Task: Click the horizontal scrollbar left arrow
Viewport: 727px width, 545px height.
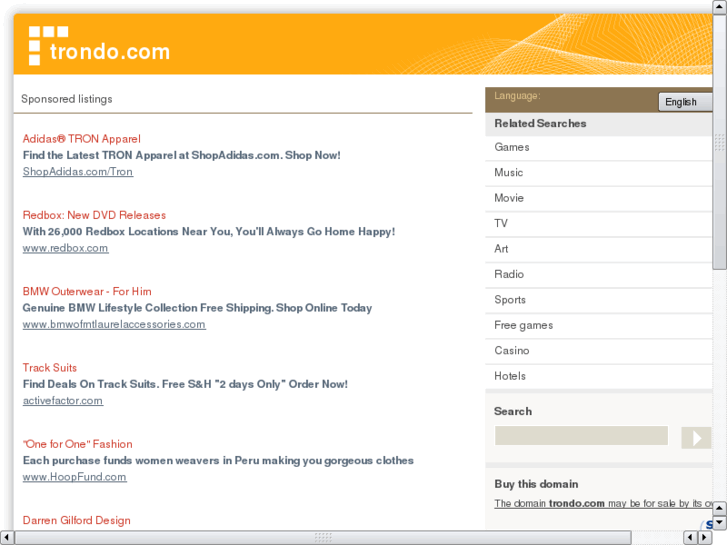Action: 7,538
